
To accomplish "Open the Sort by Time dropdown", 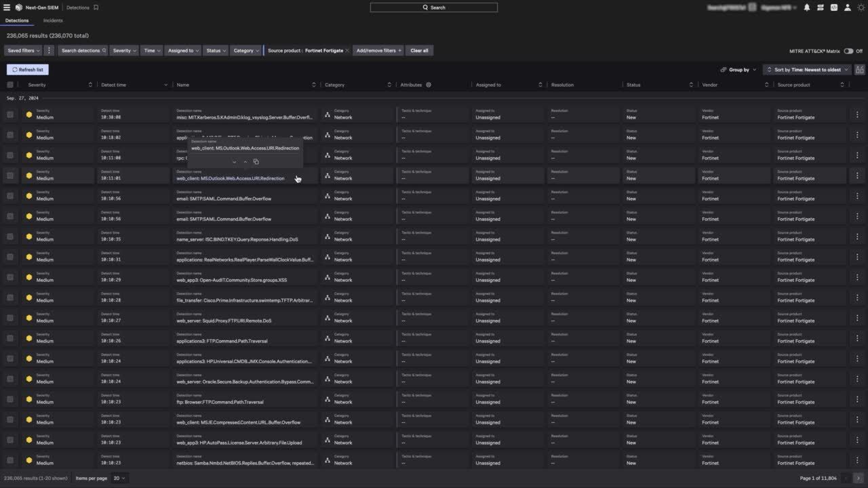I will 807,69.
